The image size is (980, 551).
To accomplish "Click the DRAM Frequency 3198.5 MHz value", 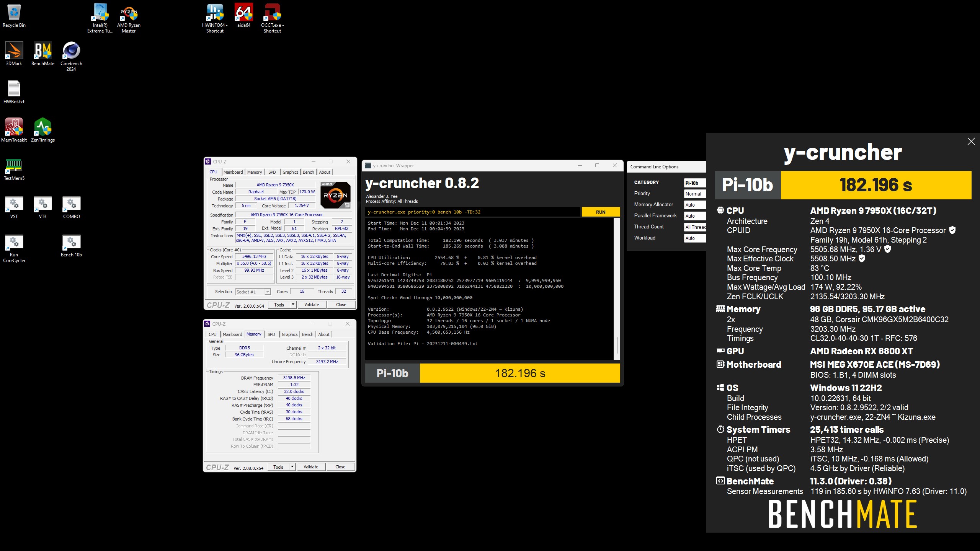I will 294,378.
